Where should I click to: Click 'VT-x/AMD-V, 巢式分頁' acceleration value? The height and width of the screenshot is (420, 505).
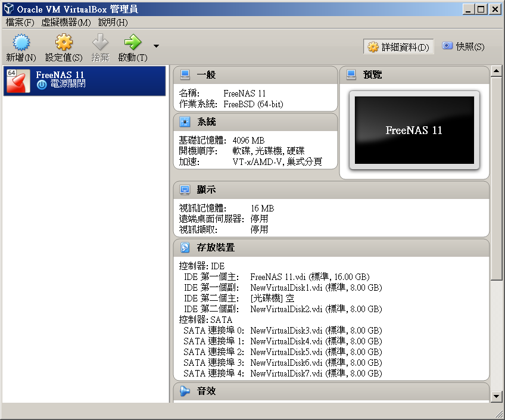pos(277,161)
